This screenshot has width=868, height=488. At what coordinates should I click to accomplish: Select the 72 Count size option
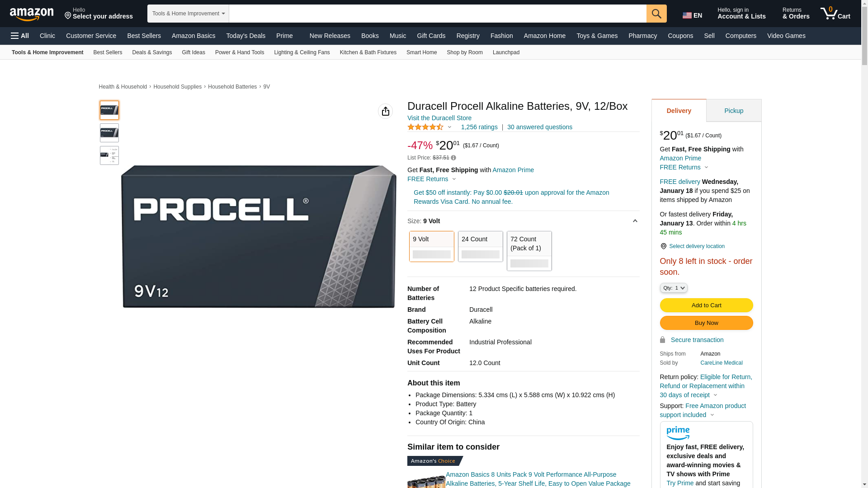(529, 251)
